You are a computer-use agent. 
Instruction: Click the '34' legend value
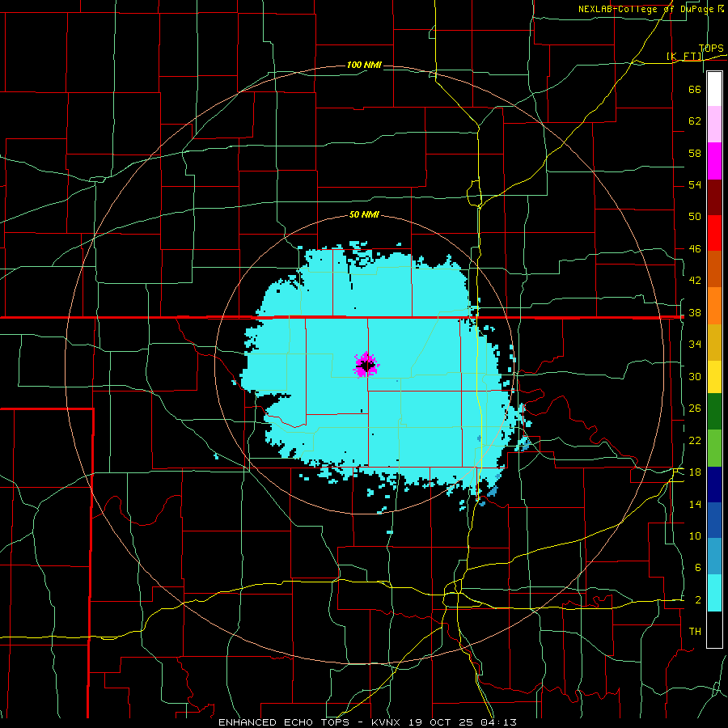[695, 345]
